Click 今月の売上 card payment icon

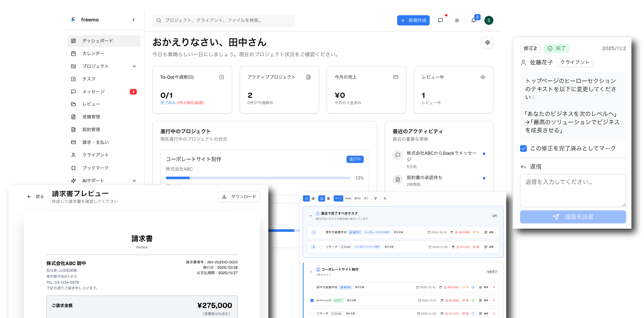click(x=396, y=77)
